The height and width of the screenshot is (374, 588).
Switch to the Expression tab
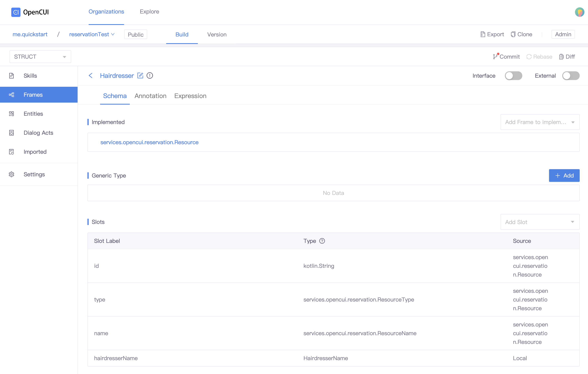click(x=190, y=96)
